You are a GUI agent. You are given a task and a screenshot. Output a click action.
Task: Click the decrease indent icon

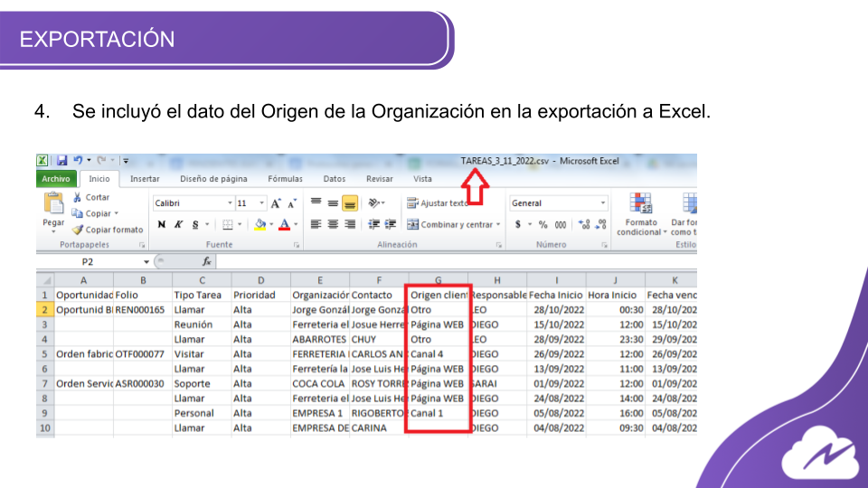[374, 224]
